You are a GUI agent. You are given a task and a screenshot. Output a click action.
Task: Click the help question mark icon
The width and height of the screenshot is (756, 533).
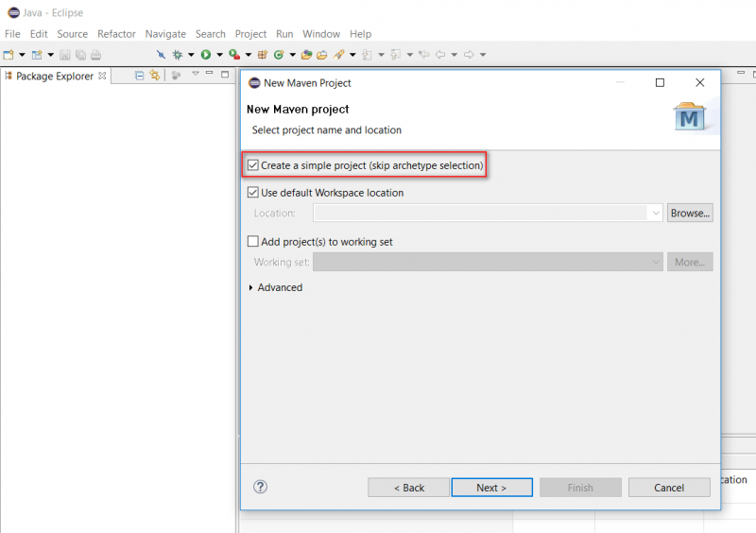[261, 487]
